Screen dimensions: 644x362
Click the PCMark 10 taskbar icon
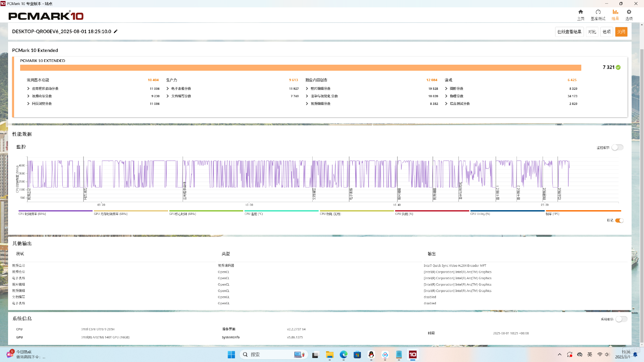[x=413, y=355]
